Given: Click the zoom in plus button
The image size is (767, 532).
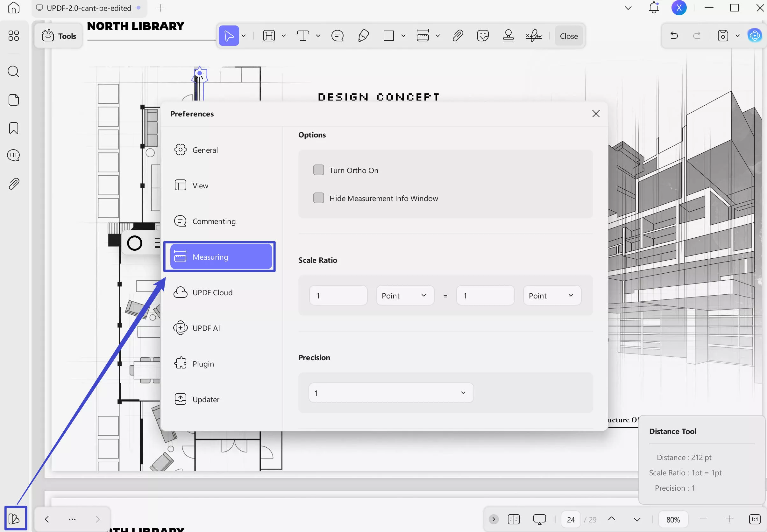Looking at the screenshot, I should 729,519.
